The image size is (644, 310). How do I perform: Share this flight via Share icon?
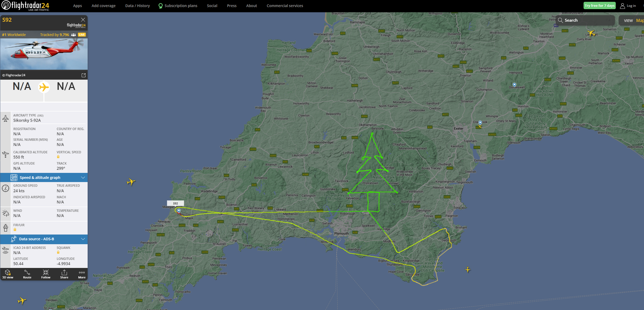64,274
